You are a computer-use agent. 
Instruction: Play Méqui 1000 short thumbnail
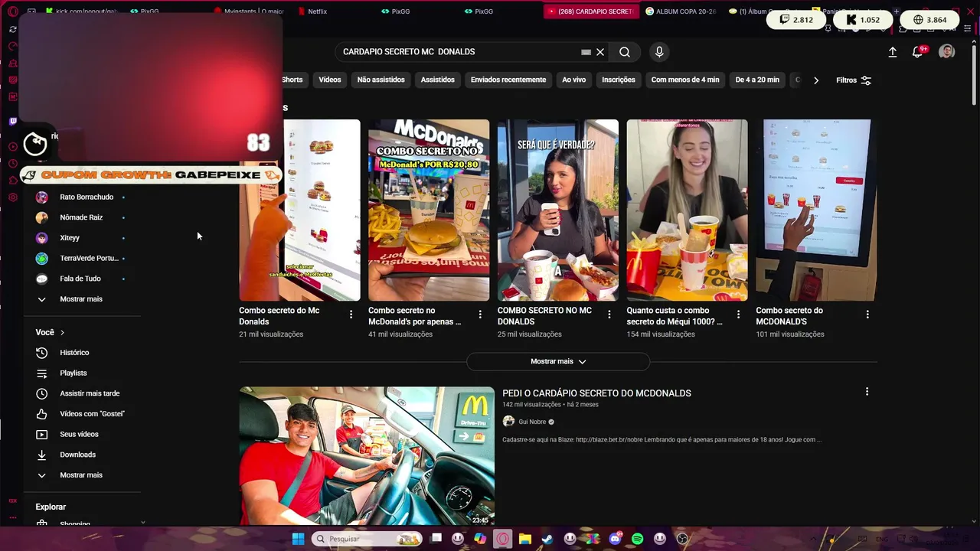(x=687, y=210)
